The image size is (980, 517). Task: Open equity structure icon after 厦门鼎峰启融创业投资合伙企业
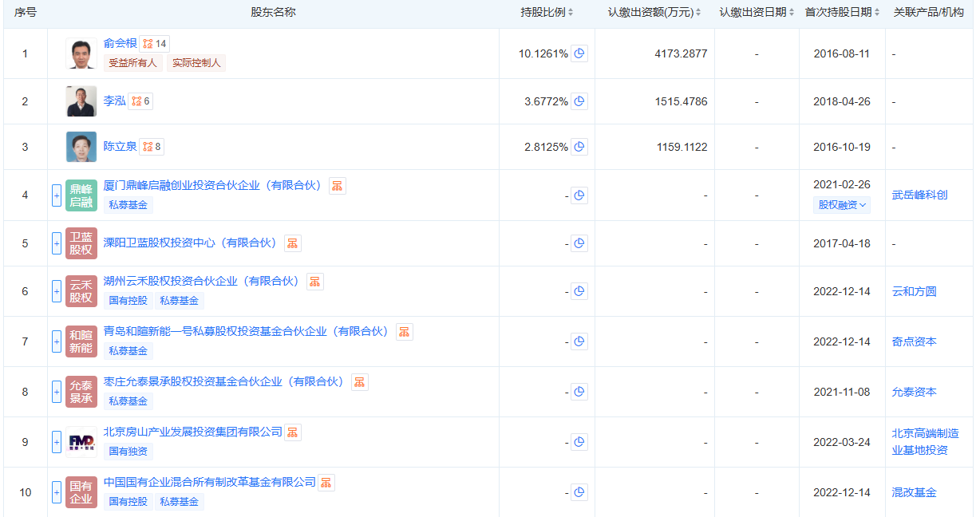pos(337,185)
